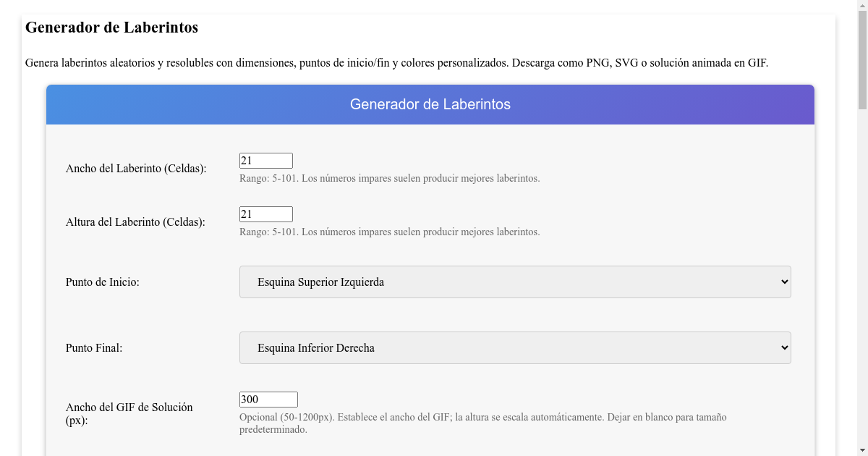Click the Punto de Inicio label
868x456 pixels.
pos(103,282)
